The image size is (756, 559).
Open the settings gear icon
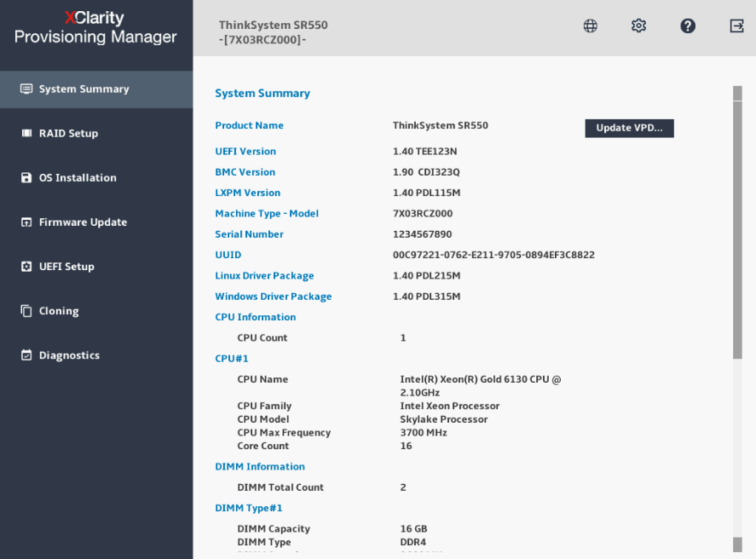click(639, 26)
